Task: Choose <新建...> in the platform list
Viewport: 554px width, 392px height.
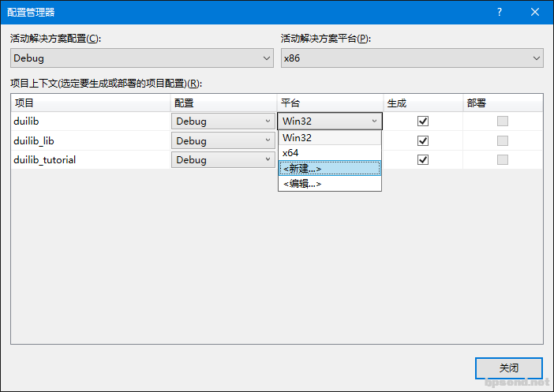Action: (329, 168)
